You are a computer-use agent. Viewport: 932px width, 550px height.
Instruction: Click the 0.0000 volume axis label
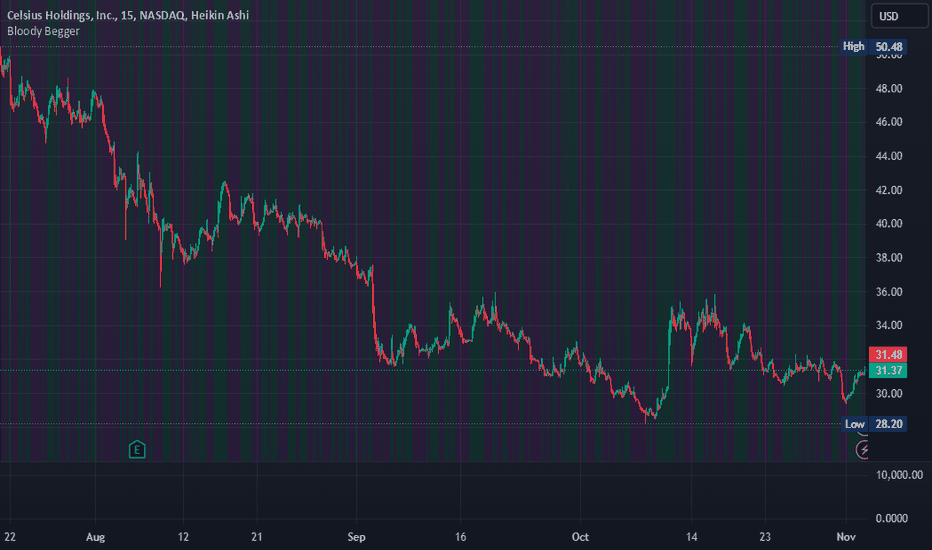click(891, 518)
